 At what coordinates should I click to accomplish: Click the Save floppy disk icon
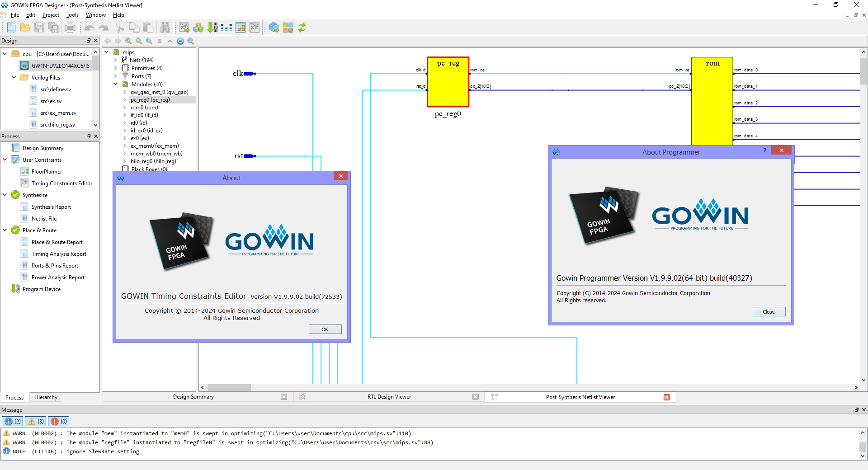(x=39, y=28)
